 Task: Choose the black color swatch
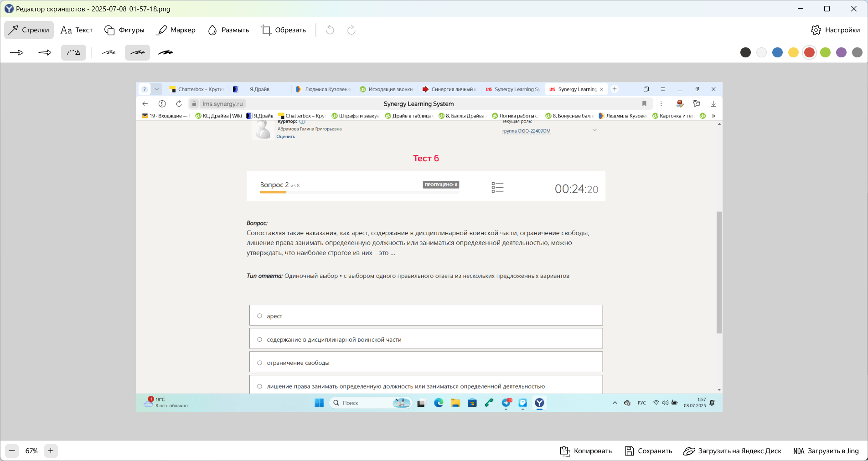pyautogui.click(x=745, y=52)
